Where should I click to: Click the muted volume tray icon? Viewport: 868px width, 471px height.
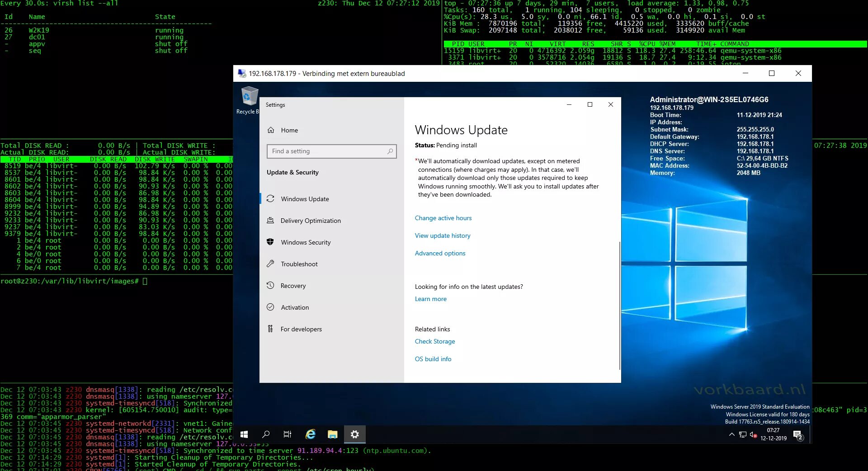tap(753, 435)
